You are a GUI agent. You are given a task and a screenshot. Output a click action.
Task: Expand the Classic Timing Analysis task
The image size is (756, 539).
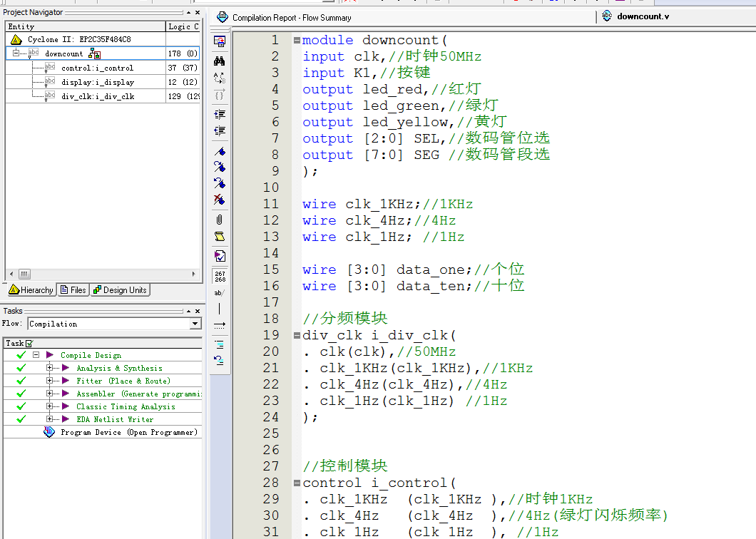tap(49, 406)
